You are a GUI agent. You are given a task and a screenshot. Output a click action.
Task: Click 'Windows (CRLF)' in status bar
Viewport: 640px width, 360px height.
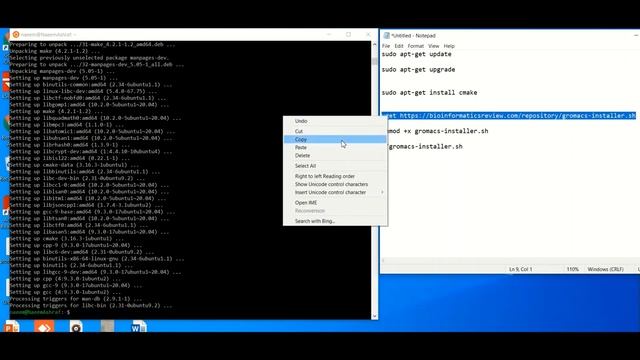(605, 269)
